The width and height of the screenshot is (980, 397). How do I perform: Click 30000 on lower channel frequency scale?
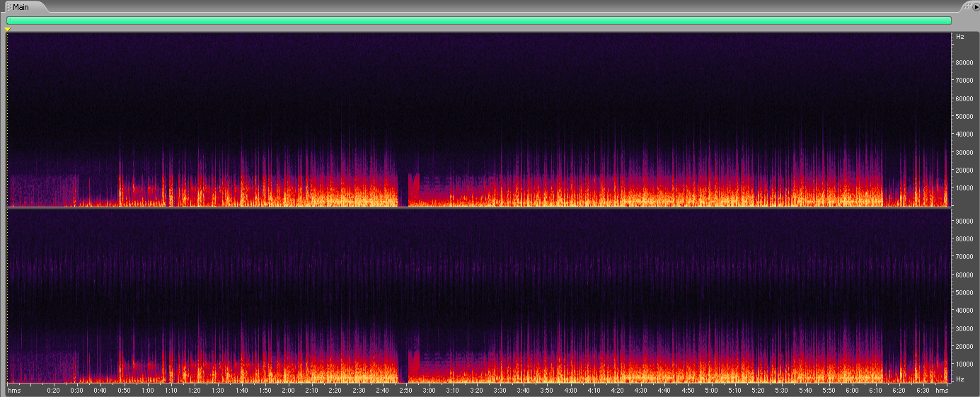[965, 328]
